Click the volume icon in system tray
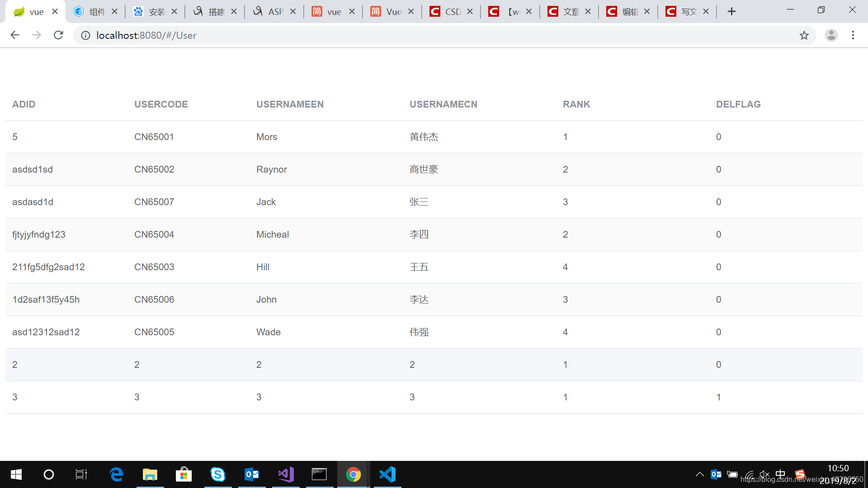Viewport: 868px width, 488px height. click(x=764, y=474)
